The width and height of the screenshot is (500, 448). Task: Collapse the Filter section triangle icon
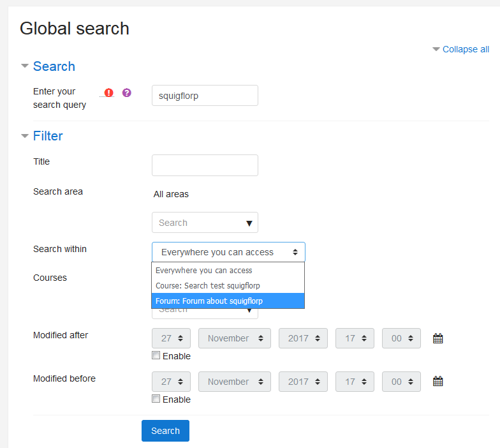(x=24, y=136)
